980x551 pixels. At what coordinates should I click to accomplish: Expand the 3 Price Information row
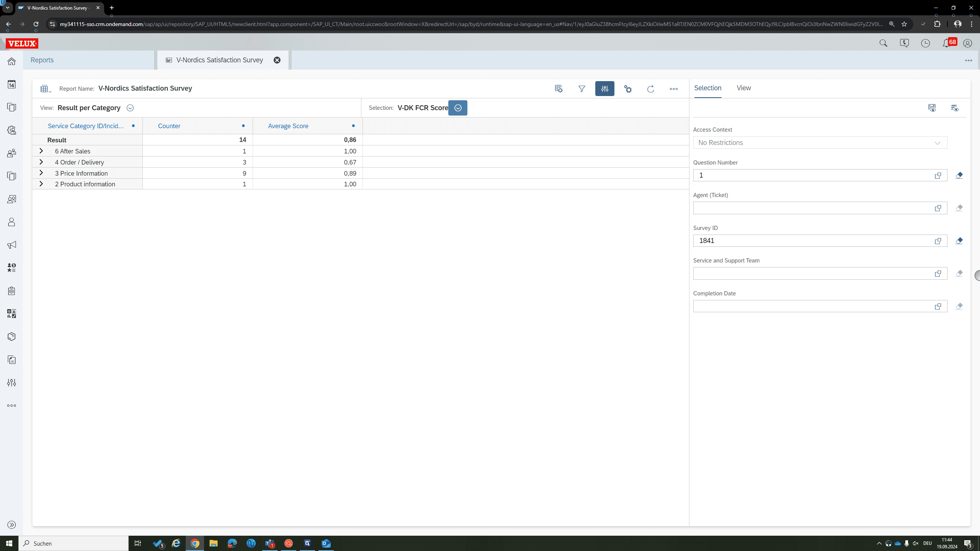41,173
